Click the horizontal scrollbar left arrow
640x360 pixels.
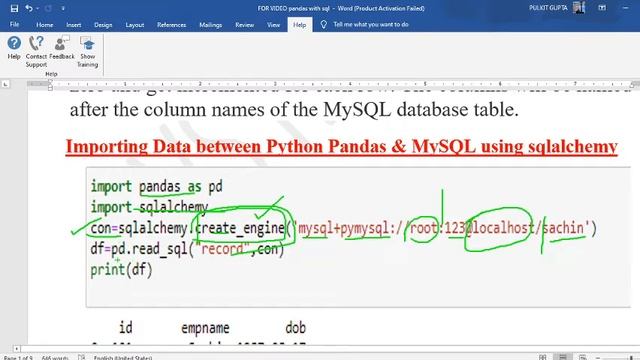(x=16, y=349)
